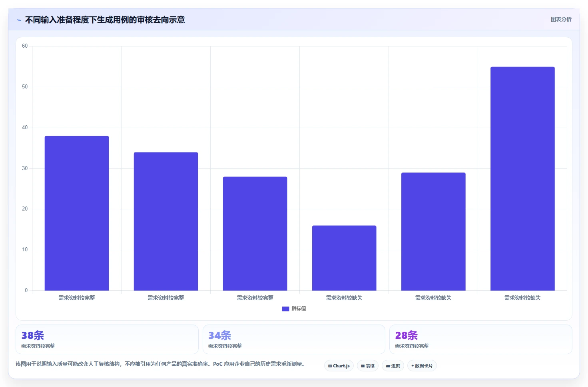
Task: Select the chart bar valued at 29
Action: coord(433,232)
